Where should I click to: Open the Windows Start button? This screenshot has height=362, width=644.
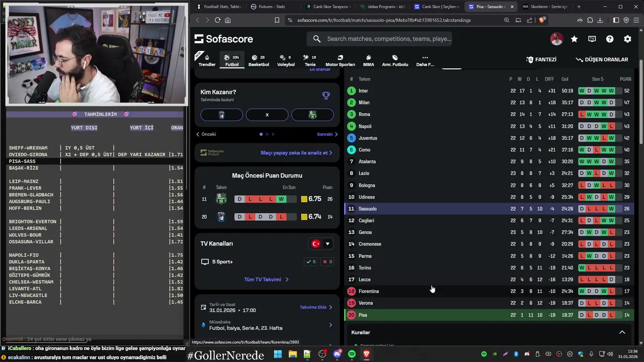coord(278,354)
